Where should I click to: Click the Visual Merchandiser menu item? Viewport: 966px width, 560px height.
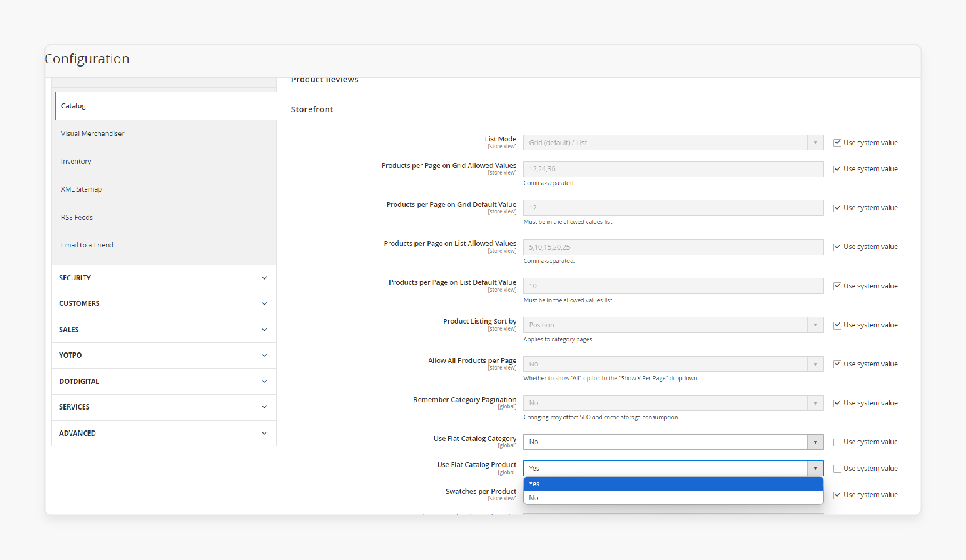tap(93, 133)
